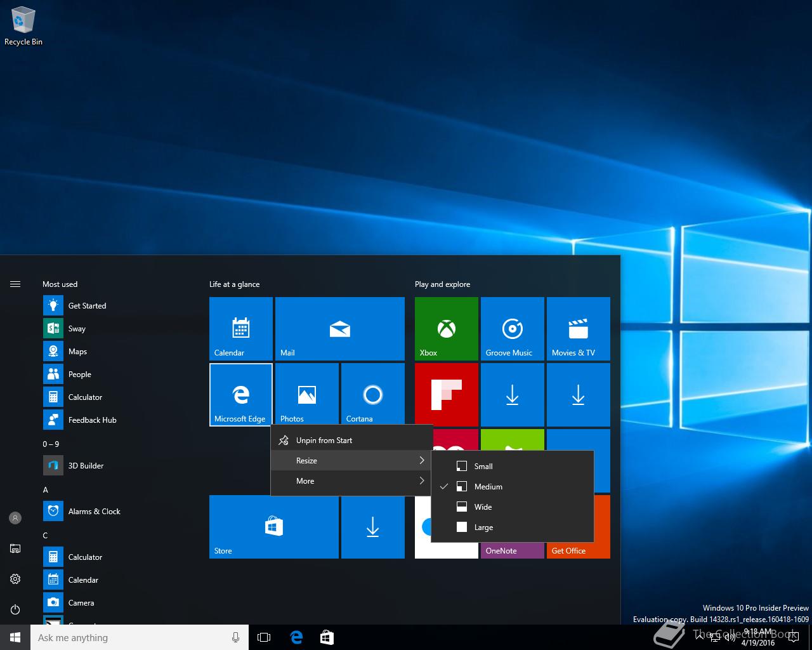
Task: Click the download tile beside the Store tile
Action: click(x=373, y=527)
